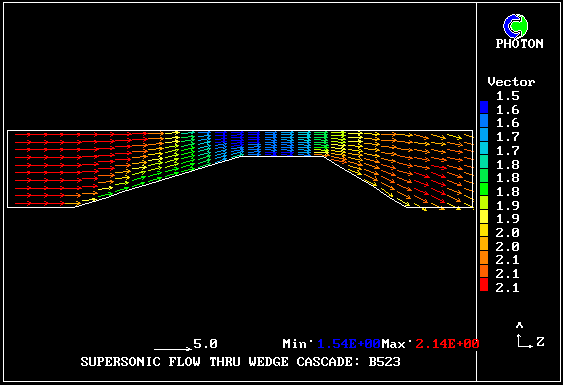Click the blue Min value 1.54E+00
This screenshot has width=563, height=385.
[x=349, y=344]
